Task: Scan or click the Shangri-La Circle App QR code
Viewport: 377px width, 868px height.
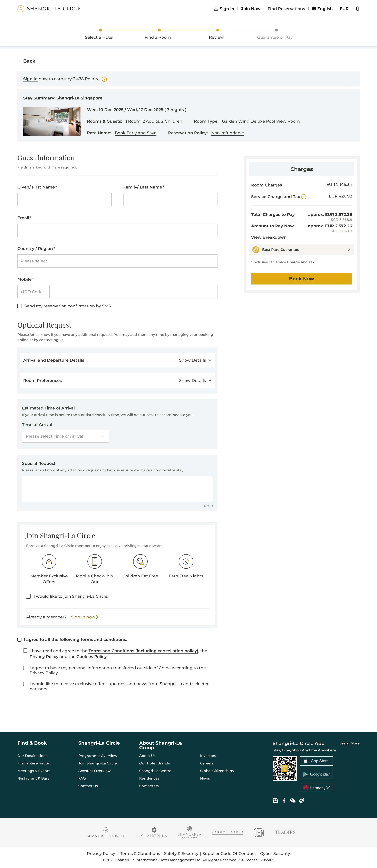Action: coord(285,769)
